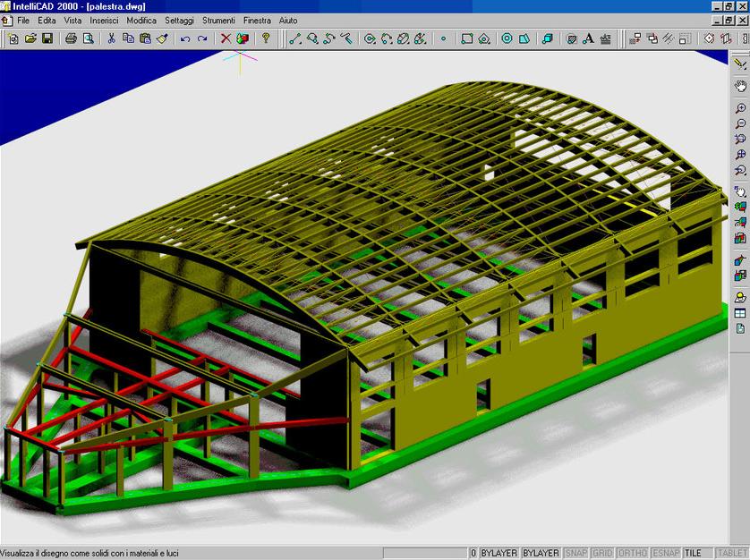Select the Cut scissors icon
The image size is (750, 560).
[x=112, y=38]
